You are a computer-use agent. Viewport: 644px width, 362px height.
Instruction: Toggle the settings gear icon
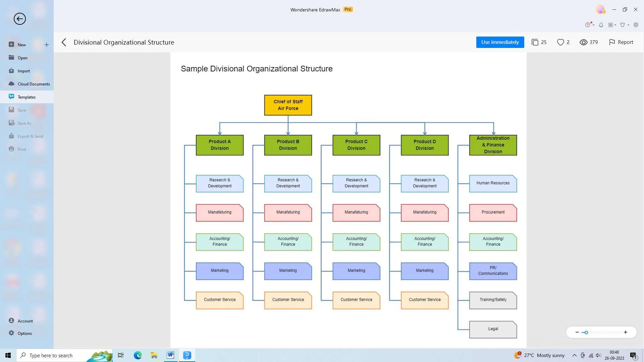point(636,24)
